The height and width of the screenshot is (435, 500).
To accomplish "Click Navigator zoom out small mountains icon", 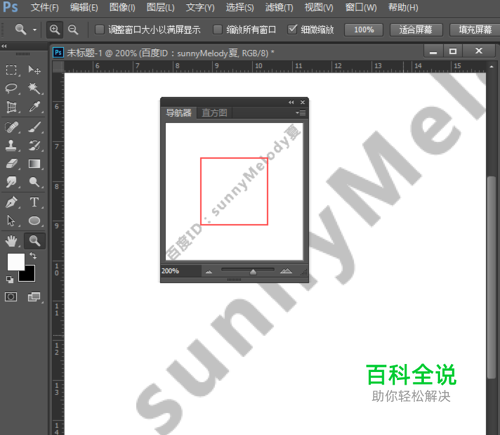I will [209, 272].
